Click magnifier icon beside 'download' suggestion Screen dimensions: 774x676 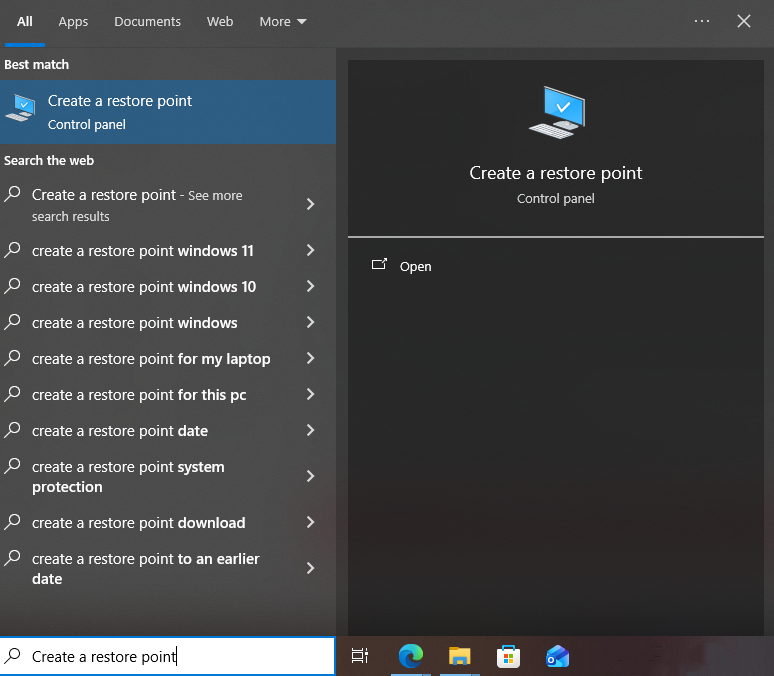(12, 522)
